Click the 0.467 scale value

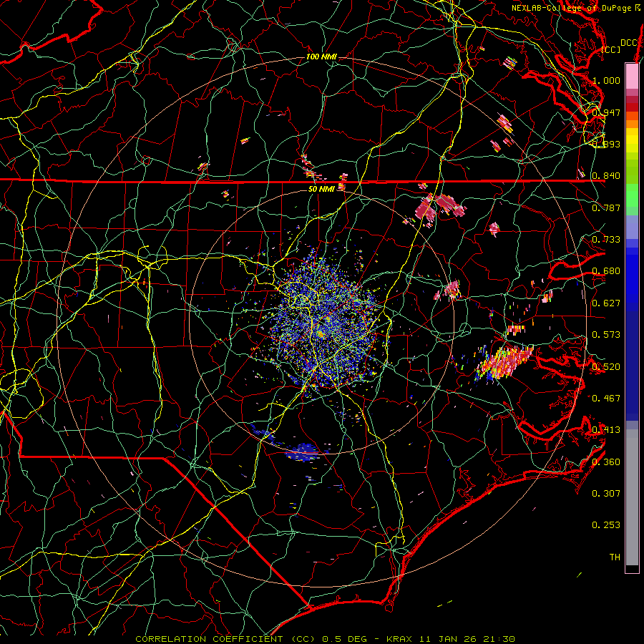click(x=606, y=399)
